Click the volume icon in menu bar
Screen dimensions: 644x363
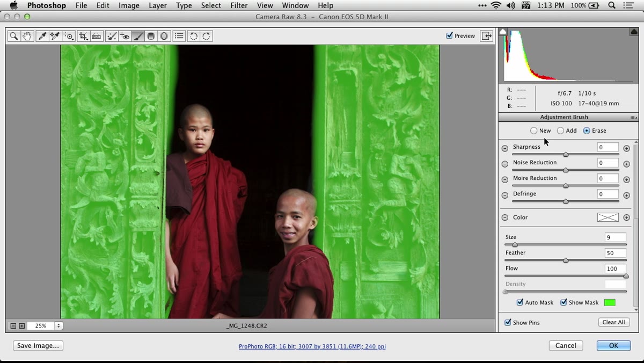[x=510, y=5]
